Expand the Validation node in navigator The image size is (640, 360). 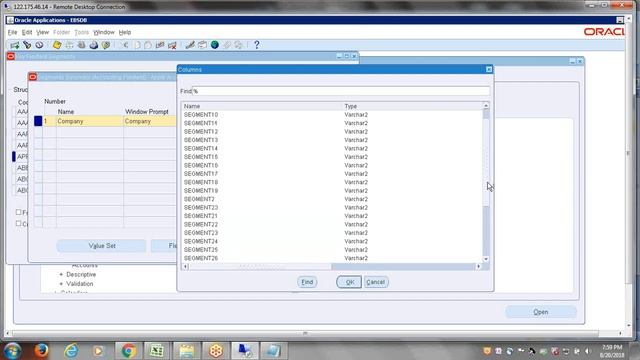point(61,284)
